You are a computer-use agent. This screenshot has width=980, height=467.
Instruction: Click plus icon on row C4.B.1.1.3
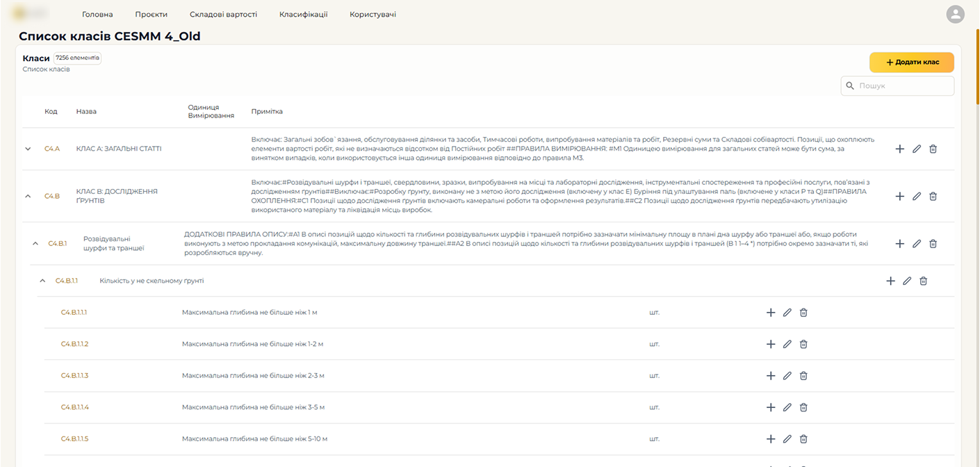coord(770,376)
